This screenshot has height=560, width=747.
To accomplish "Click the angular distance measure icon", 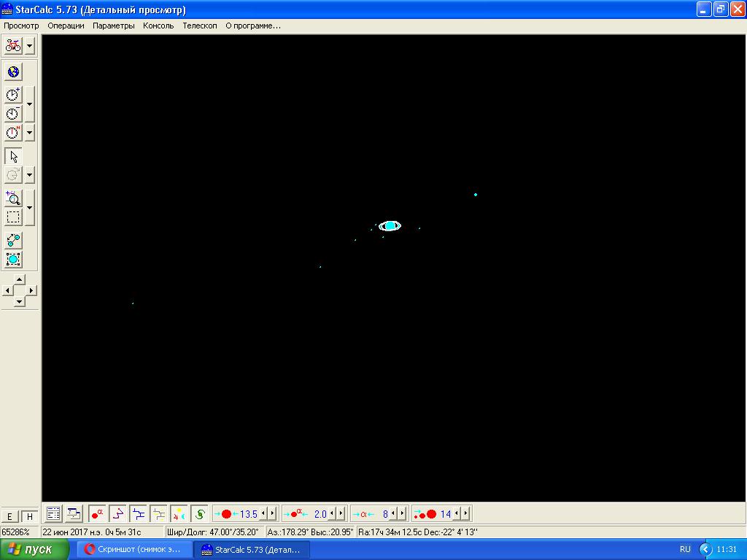I will tap(13, 240).
